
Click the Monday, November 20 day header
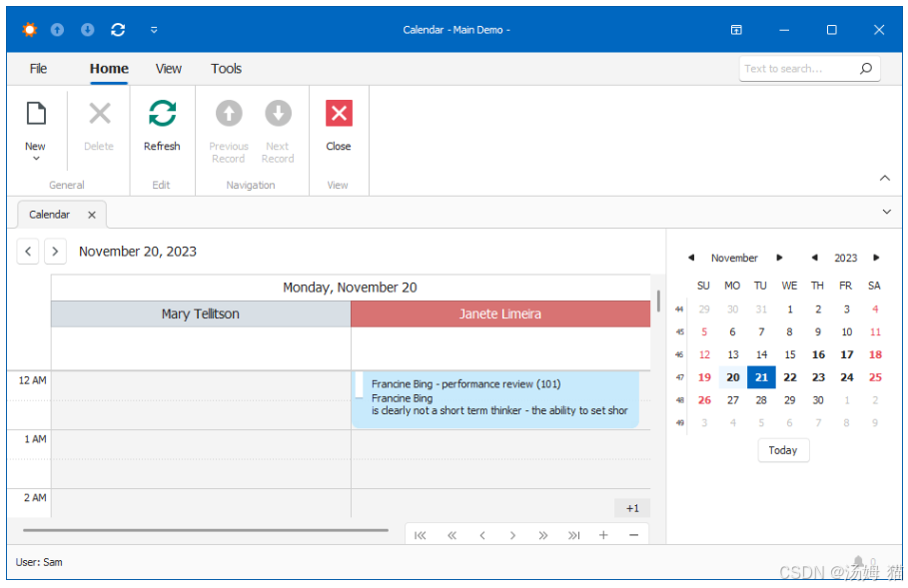click(351, 288)
